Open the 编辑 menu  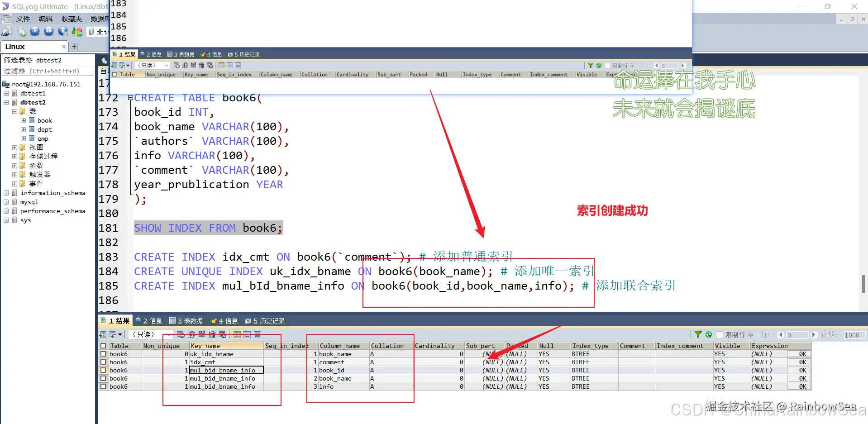(45, 19)
